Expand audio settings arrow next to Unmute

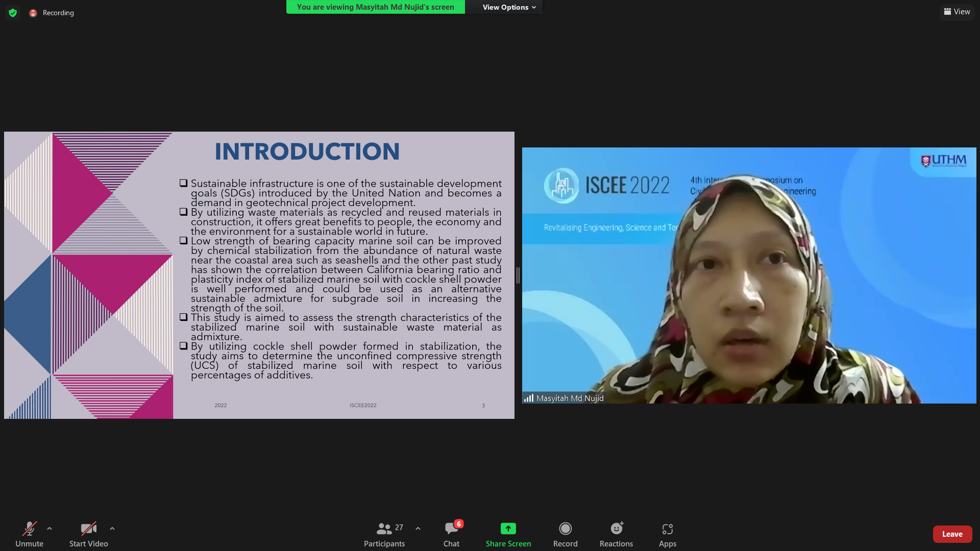pyautogui.click(x=50, y=529)
